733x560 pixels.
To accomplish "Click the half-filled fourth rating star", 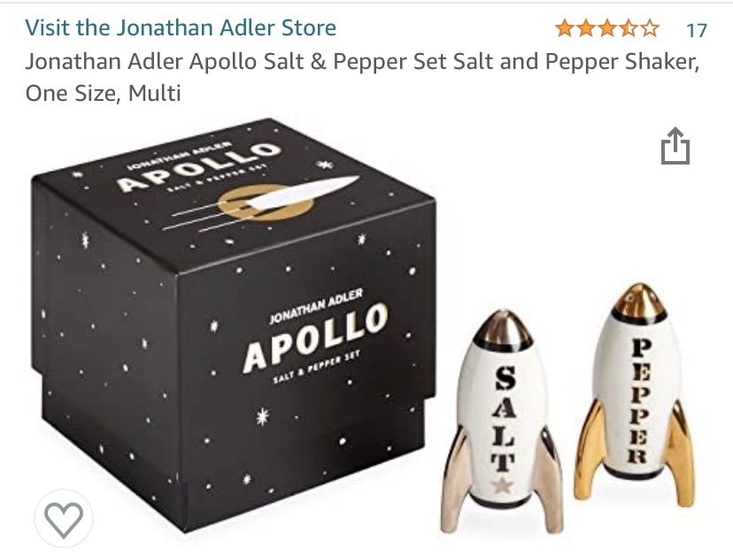I will pyautogui.click(x=629, y=28).
